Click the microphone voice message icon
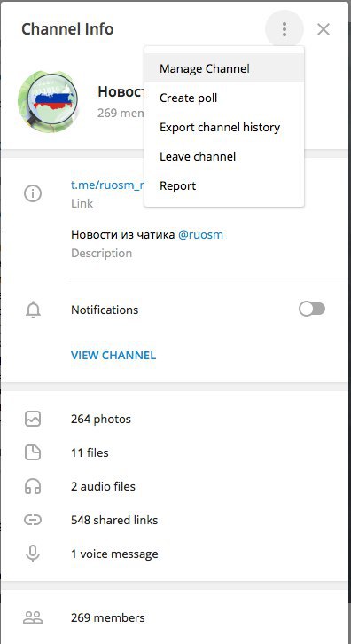 [x=33, y=554]
